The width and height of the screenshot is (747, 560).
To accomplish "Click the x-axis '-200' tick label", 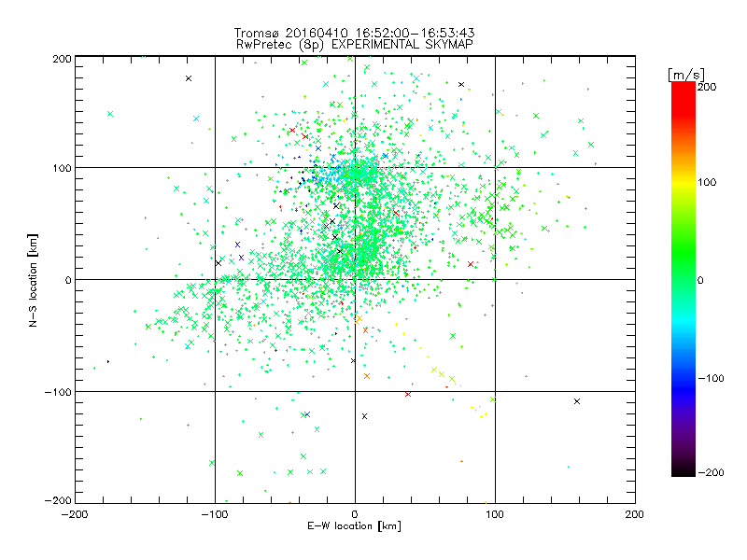I will click(75, 514).
